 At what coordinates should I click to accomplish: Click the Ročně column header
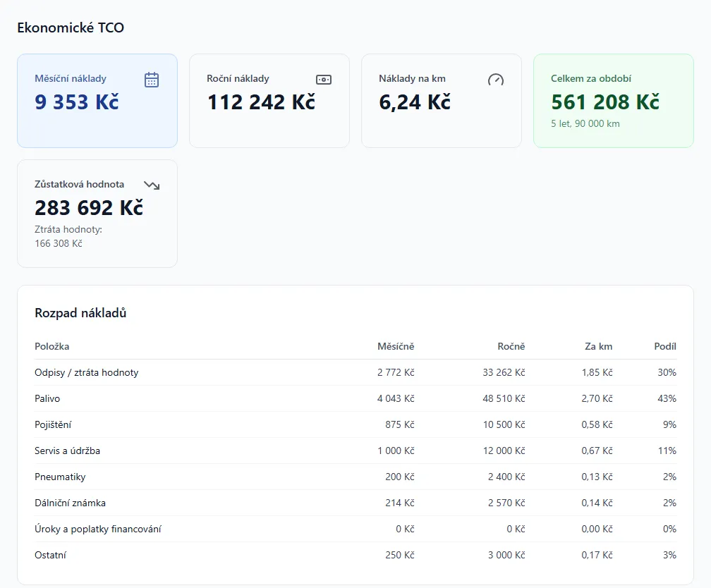(x=511, y=346)
